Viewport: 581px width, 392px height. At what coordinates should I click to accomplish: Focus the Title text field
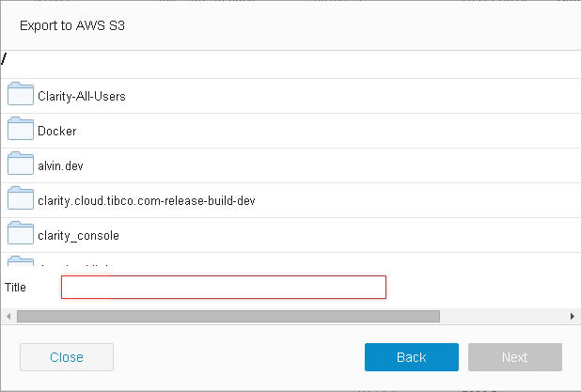[224, 287]
